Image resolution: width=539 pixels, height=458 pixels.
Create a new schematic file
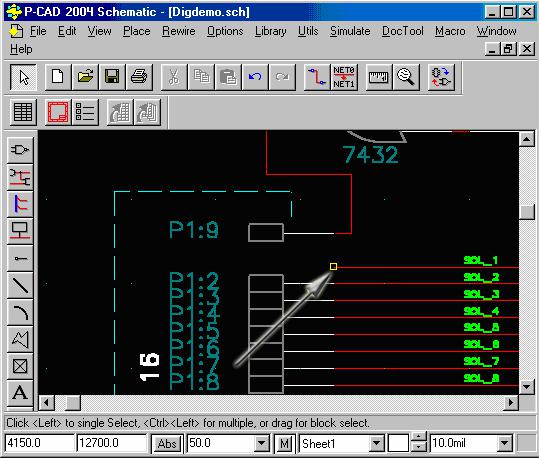(58, 77)
